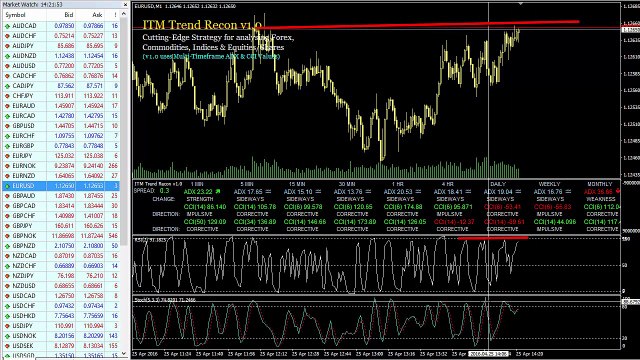640x360 pixels.
Task: Click the arrow icon beside AUDCAD
Action: (7, 26)
